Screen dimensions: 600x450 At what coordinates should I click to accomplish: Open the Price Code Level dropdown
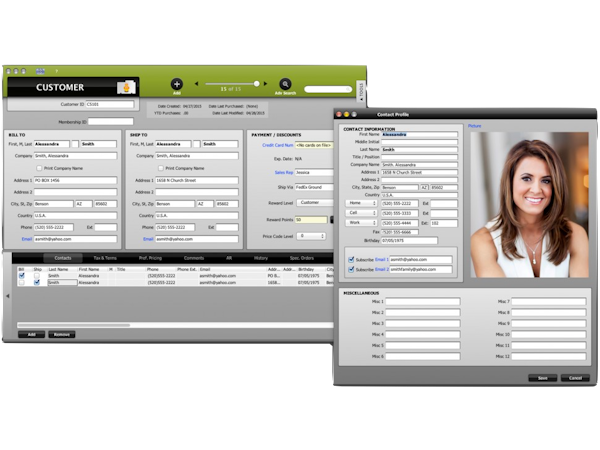pyautogui.click(x=312, y=236)
